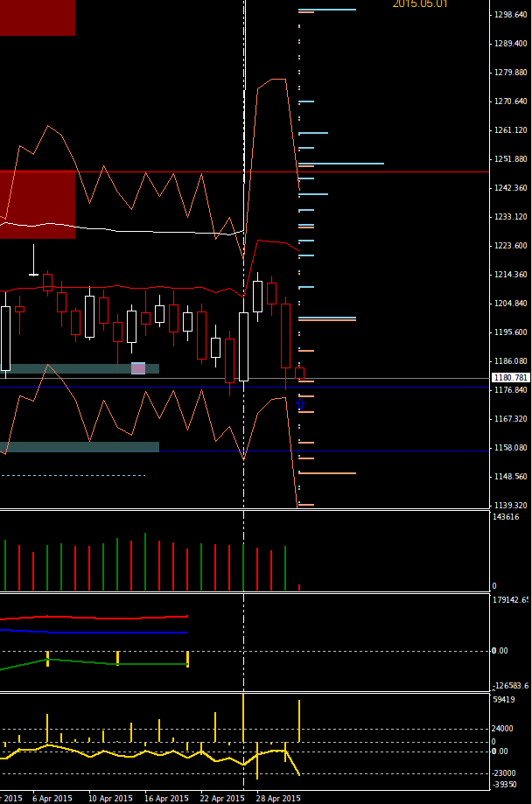Click price axis value 1289.400
The height and width of the screenshot is (804, 532).
tap(510, 44)
